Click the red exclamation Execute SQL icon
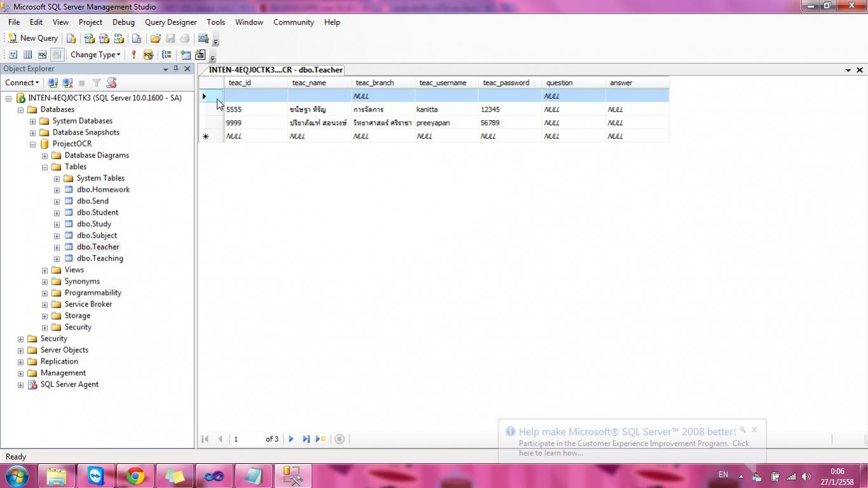 (x=133, y=55)
